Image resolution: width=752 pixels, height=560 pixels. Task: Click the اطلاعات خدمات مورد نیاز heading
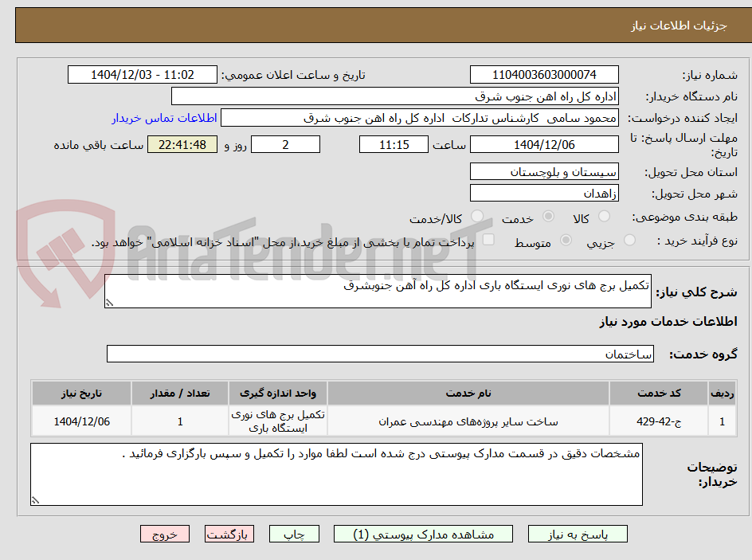click(x=668, y=321)
